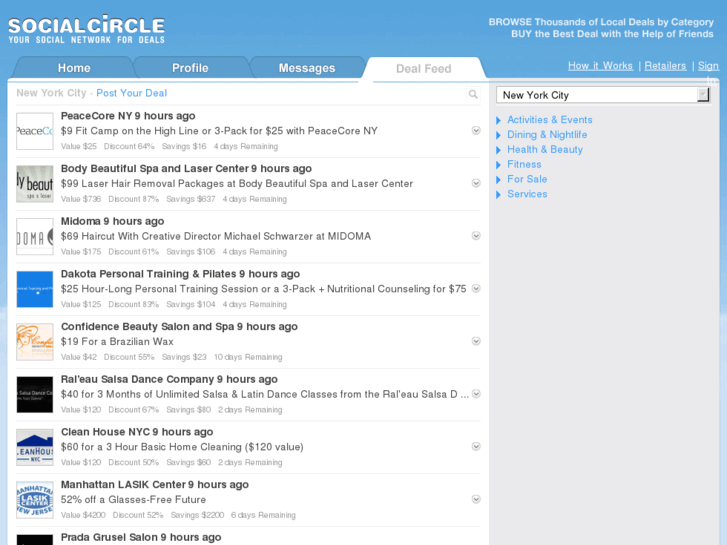Open the How it Works link

600,66
